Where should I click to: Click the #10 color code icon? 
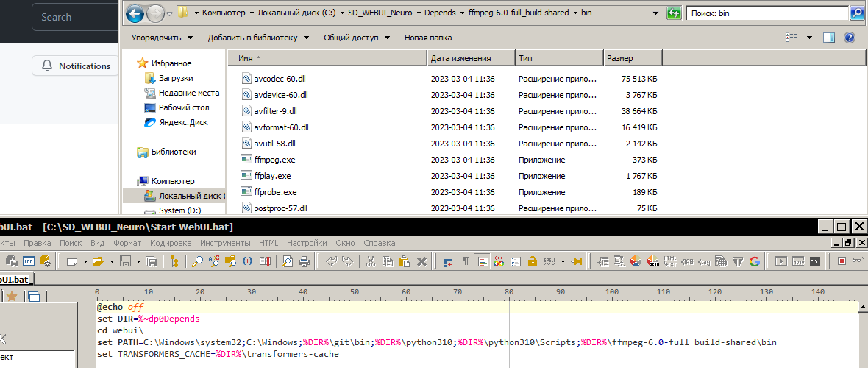point(652,261)
